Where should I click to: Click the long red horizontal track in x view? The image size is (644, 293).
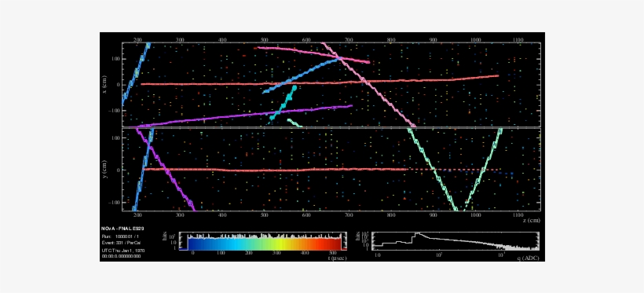[x=320, y=81]
